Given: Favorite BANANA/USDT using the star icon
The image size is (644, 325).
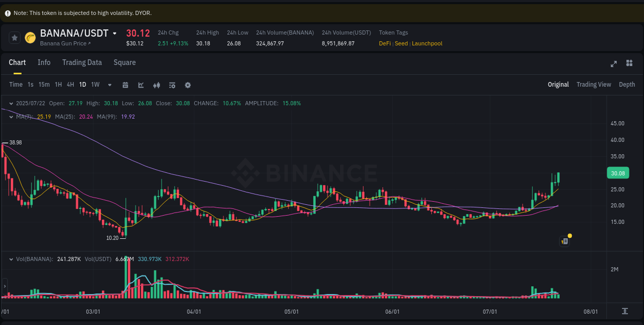Looking at the screenshot, I should click(14, 37).
